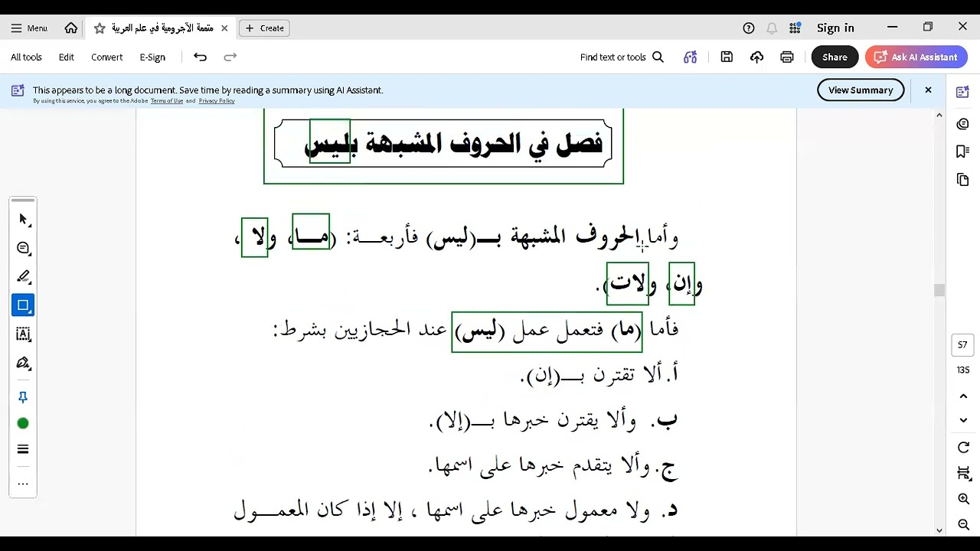The height and width of the screenshot is (551, 980).
Task: Pin the quick tools toolbar
Action: coord(23,397)
